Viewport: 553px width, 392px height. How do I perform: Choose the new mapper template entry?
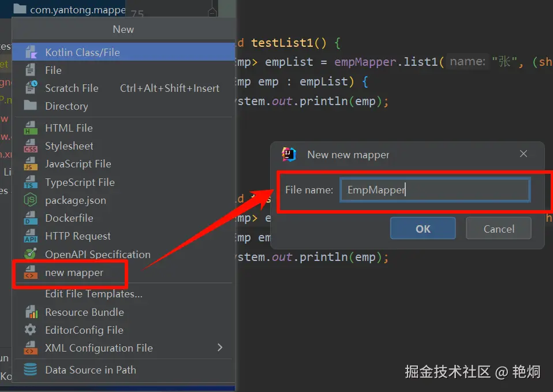(x=124, y=272)
